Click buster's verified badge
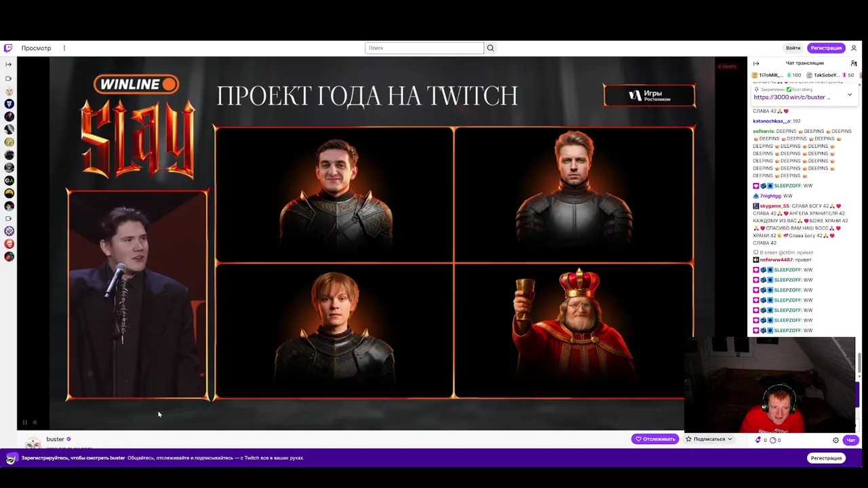The image size is (868, 488). tap(68, 439)
